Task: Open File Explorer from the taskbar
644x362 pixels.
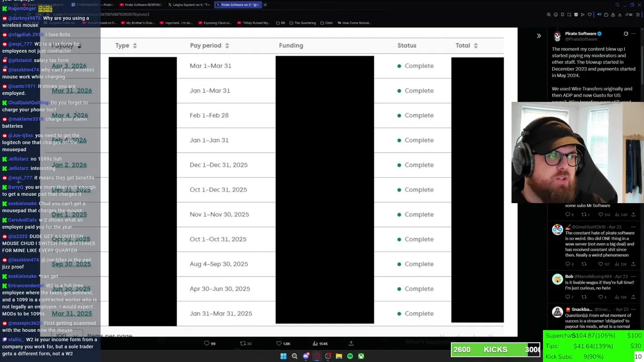Action: [x=339, y=356]
